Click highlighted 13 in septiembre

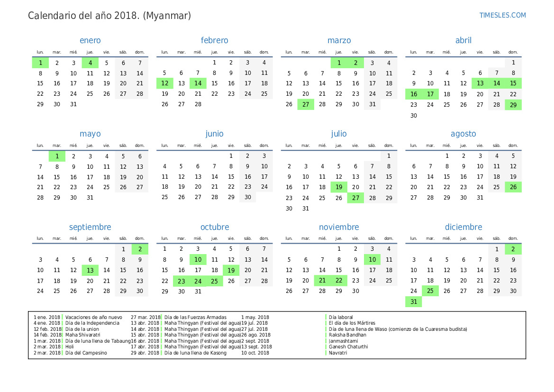(x=90, y=270)
